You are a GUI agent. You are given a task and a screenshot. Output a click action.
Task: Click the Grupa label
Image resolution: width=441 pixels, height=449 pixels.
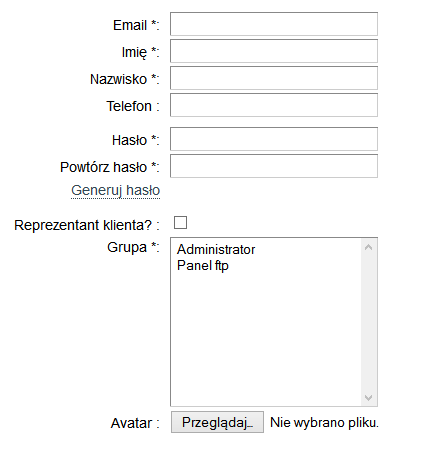[133, 247]
